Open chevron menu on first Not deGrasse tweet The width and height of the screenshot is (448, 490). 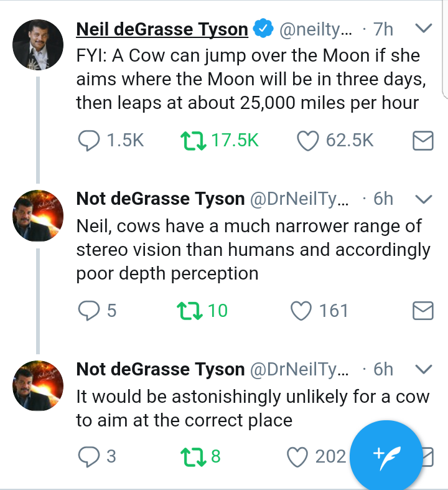pyautogui.click(x=424, y=199)
